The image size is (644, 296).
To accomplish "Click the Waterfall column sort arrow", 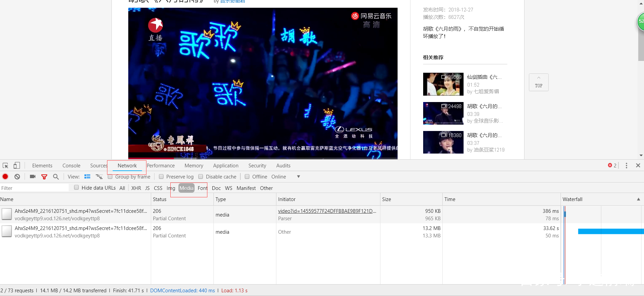I will 638,199.
